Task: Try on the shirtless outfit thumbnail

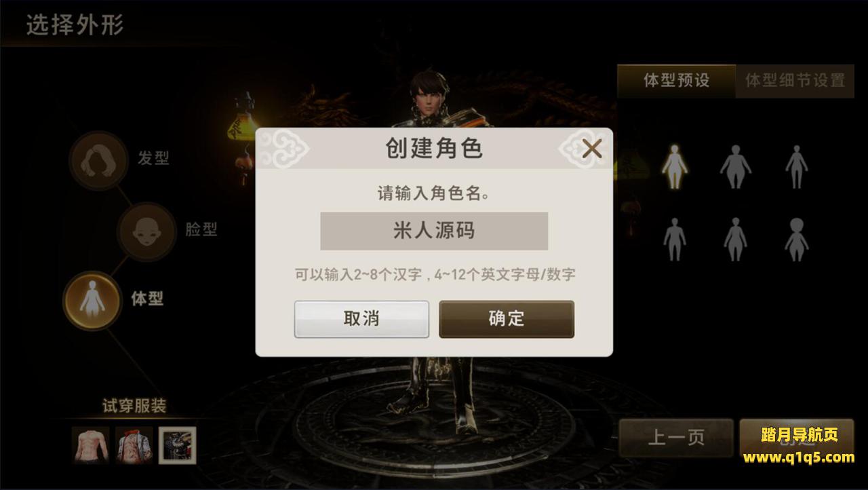Action: (x=91, y=445)
